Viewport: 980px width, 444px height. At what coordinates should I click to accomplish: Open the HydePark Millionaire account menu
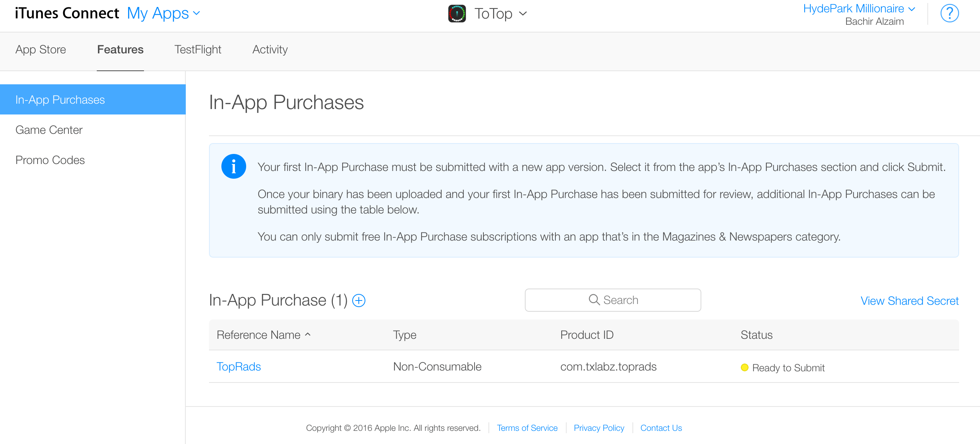859,9
